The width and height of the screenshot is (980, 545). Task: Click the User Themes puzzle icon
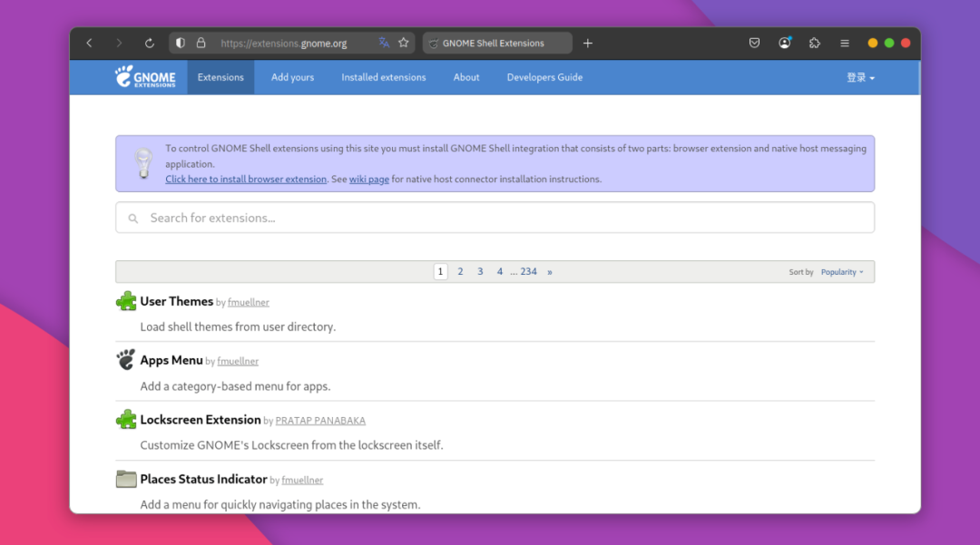click(126, 301)
